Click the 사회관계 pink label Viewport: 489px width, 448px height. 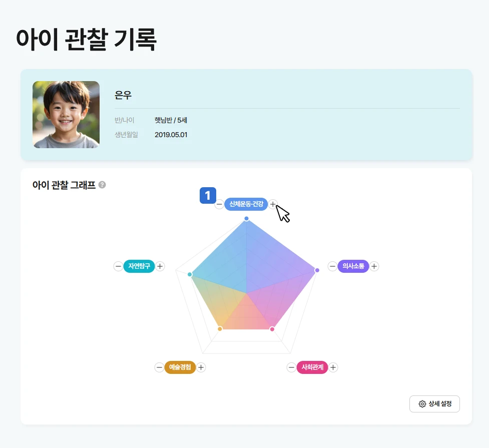(312, 368)
